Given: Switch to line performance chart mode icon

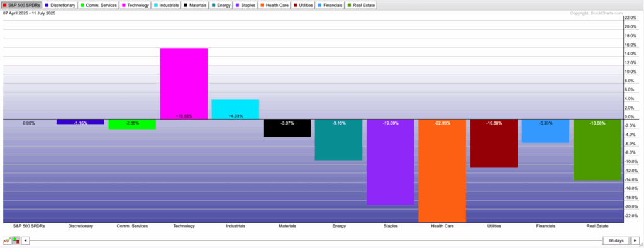Looking at the screenshot, I should [7, 240].
